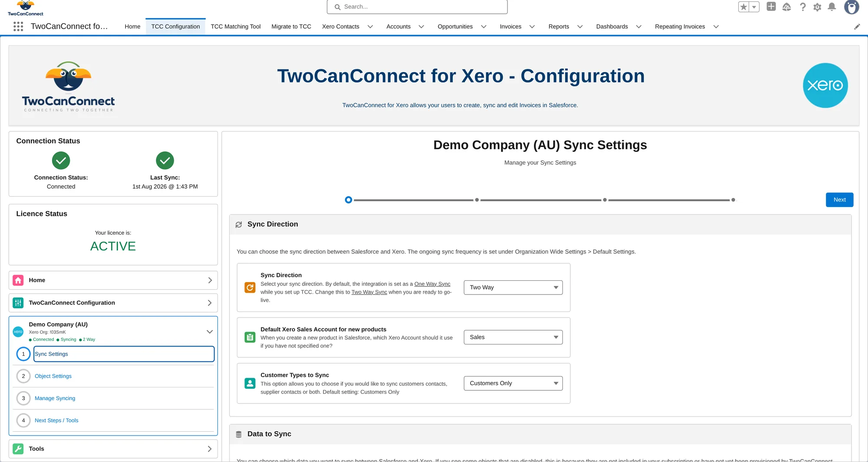Open the favorites list dropdown arrow

(754, 7)
